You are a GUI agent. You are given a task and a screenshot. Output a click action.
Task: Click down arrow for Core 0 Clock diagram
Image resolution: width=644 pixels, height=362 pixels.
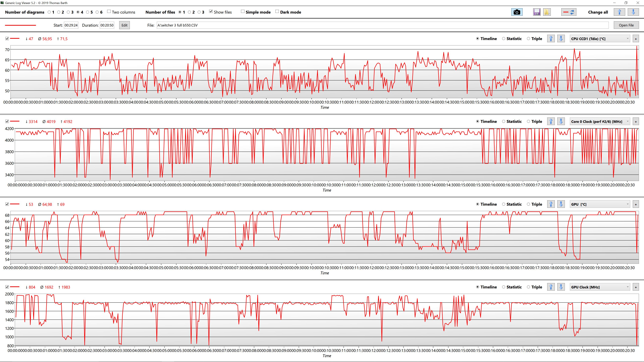[x=561, y=121]
